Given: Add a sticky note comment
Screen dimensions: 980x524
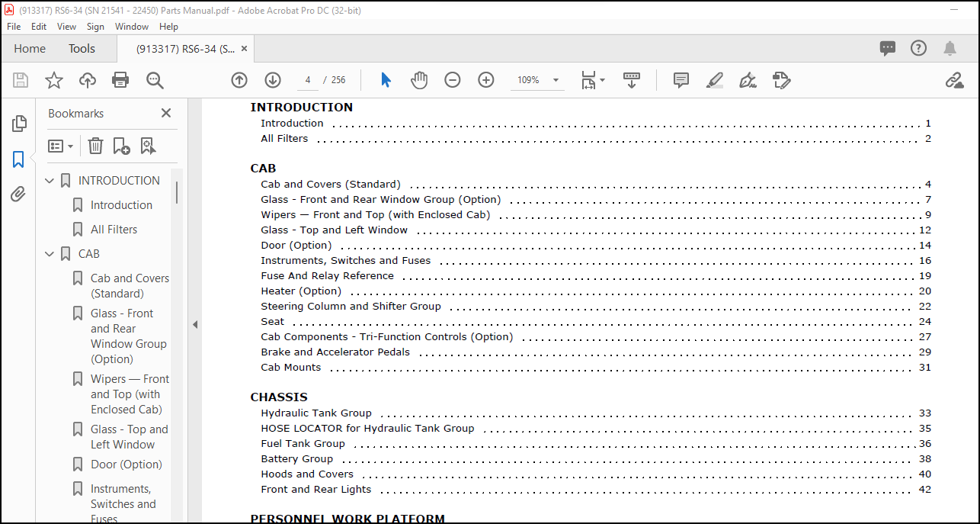Looking at the screenshot, I should point(681,80).
